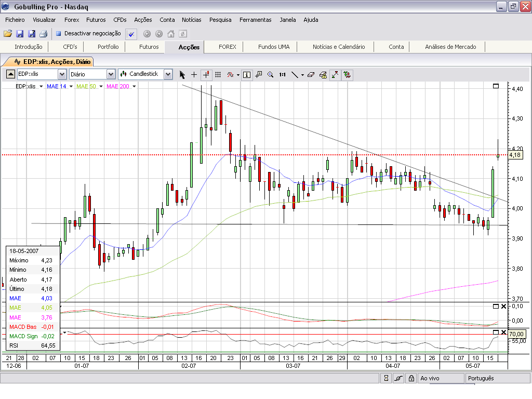Screen dimensions: 532x399
Task: Select the eraser tool in chart toolbar
Action: (311, 74)
